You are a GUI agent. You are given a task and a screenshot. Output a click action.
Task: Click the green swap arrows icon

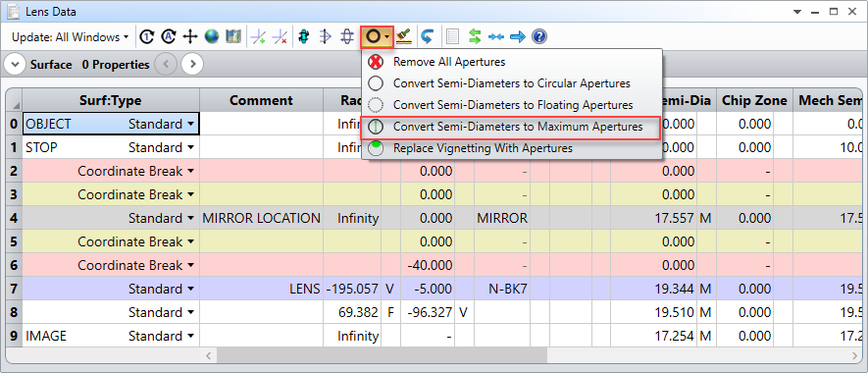pos(475,37)
